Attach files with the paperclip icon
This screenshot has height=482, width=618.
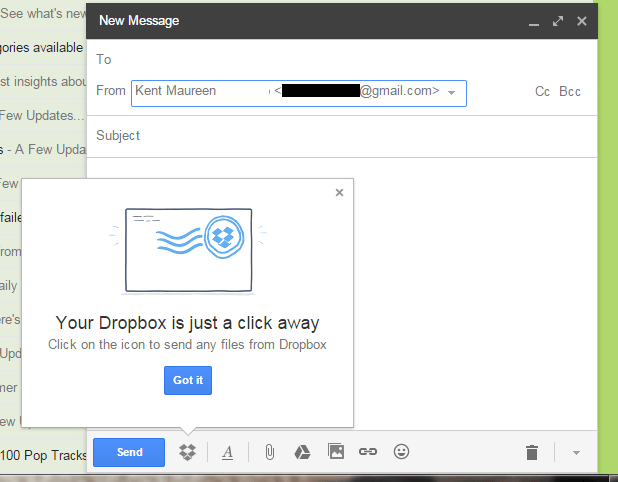(270, 452)
